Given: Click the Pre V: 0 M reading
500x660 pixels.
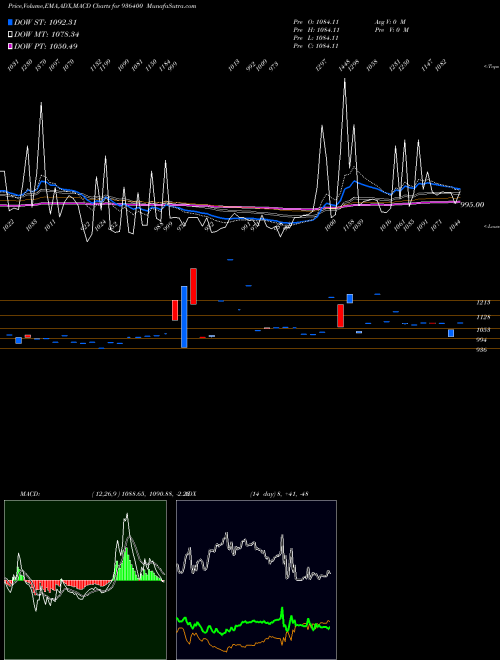Looking at the screenshot, I should [x=392, y=30].
